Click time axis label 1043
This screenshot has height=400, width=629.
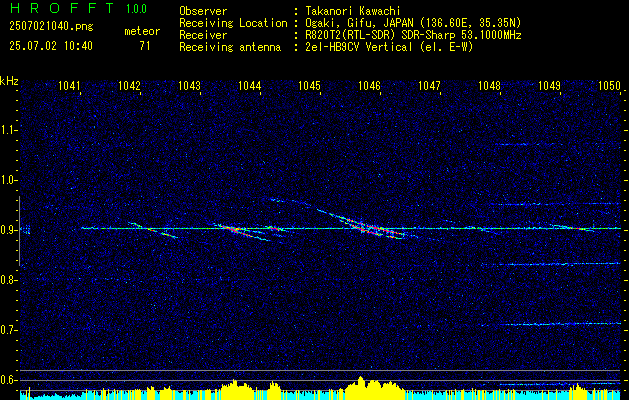coord(189,85)
